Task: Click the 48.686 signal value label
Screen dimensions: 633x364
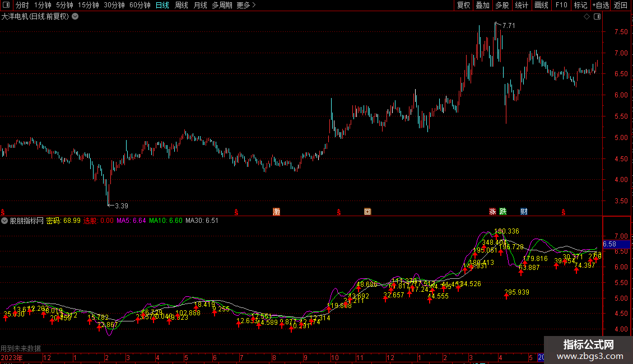Action: [x=367, y=284]
